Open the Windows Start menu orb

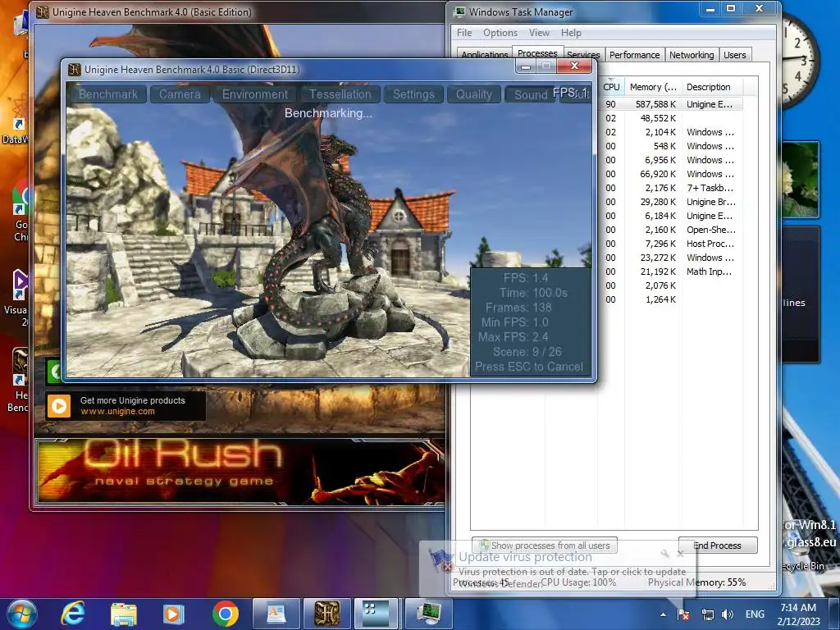(x=22, y=614)
